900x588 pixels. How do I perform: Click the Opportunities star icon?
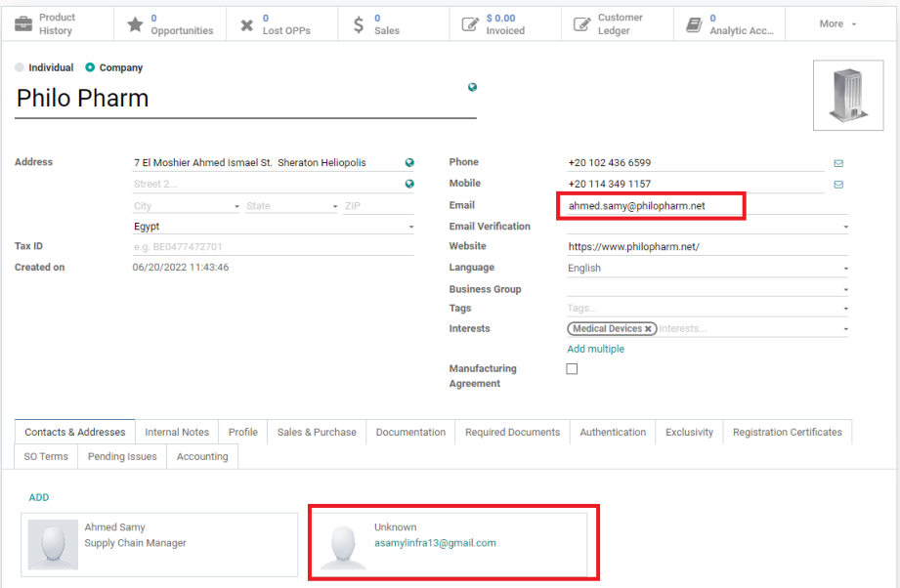(x=135, y=24)
